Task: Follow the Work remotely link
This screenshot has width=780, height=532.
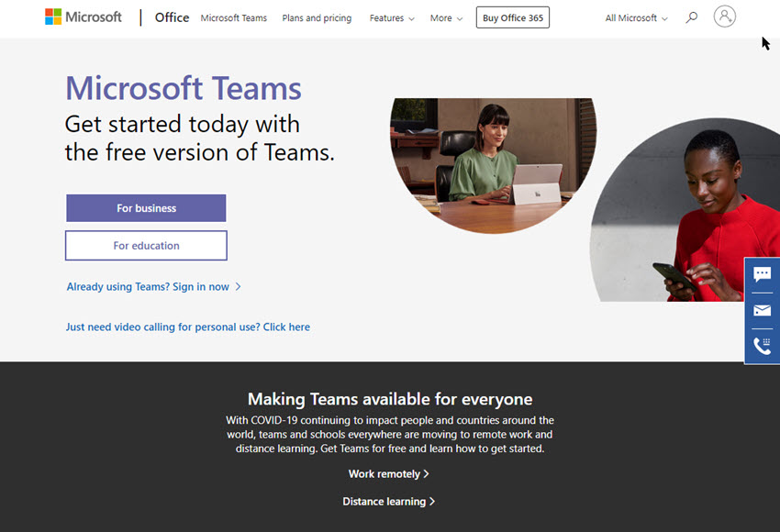Action: [388, 474]
